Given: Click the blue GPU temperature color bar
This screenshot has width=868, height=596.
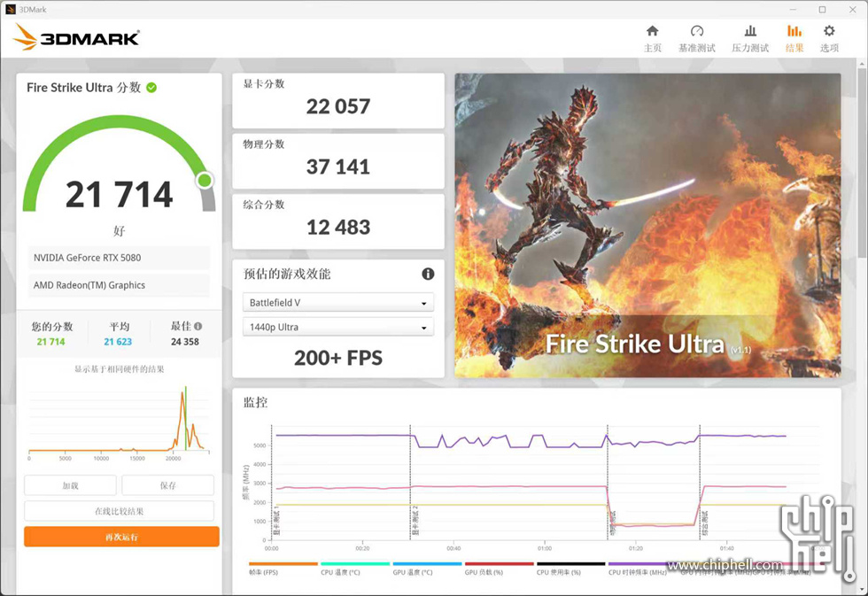Looking at the screenshot, I should [x=427, y=564].
